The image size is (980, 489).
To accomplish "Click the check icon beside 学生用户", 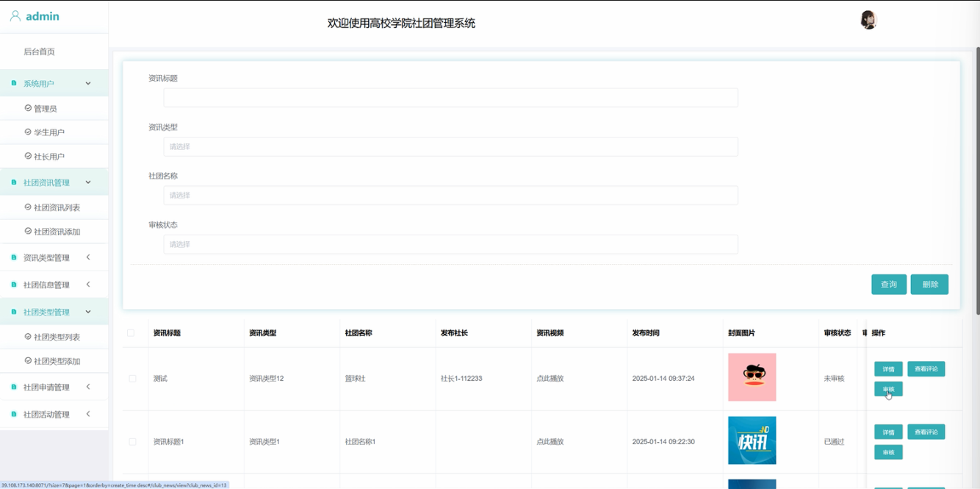I will coord(28,132).
